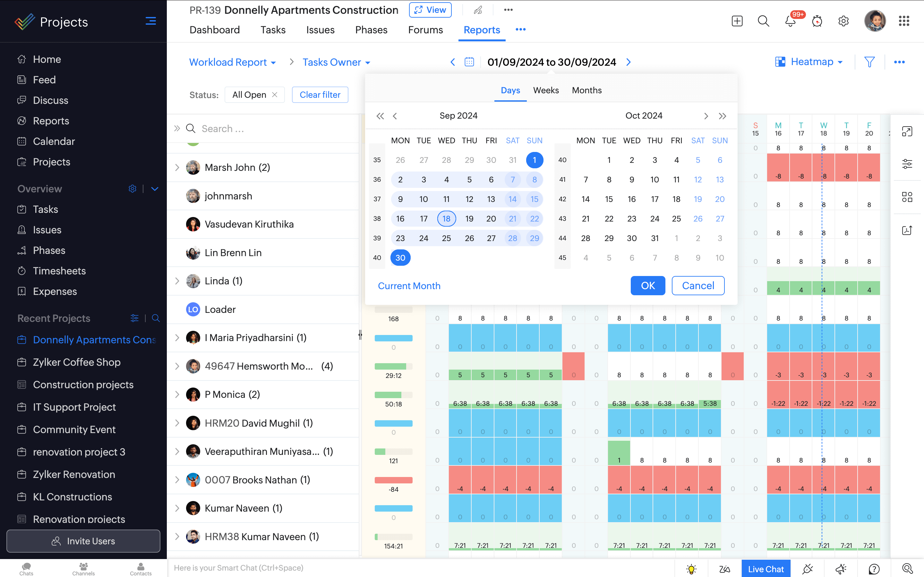
Task: Open the filter funnel icon
Action: click(869, 62)
